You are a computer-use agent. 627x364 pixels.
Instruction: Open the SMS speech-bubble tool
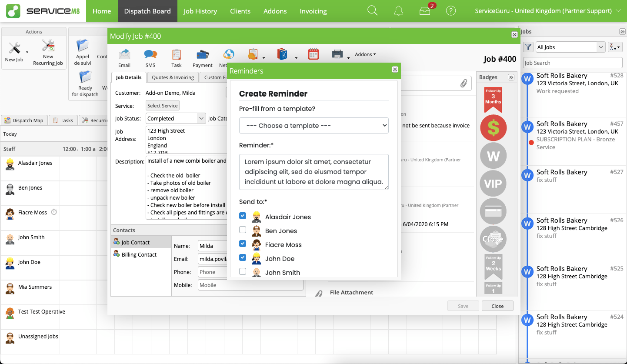click(150, 54)
